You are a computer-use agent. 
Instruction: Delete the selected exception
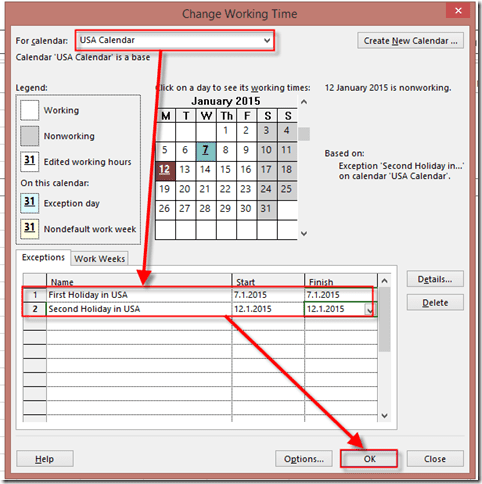point(435,303)
